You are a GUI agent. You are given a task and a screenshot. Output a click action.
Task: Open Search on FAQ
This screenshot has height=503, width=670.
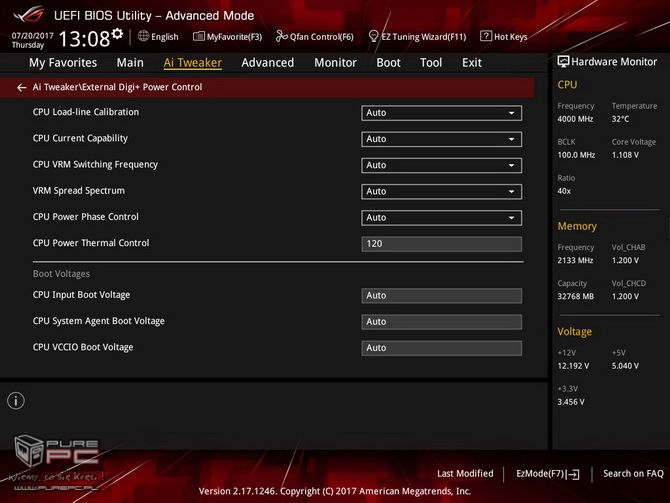tap(633, 474)
